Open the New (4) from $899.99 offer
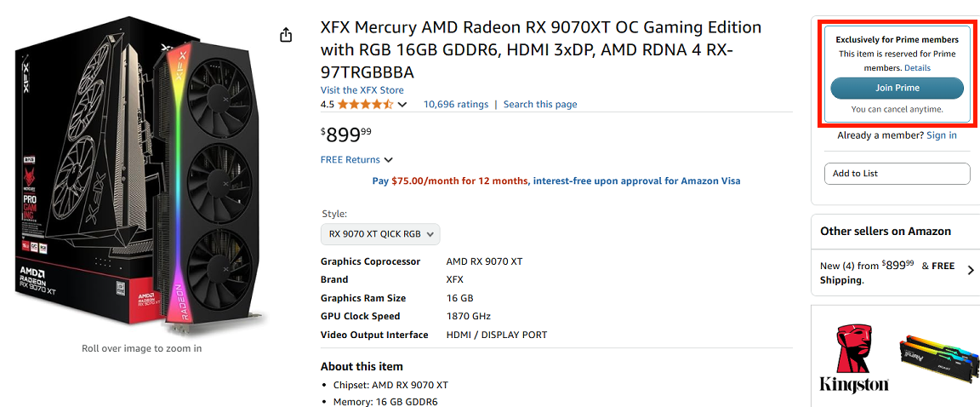 [x=867, y=266]
